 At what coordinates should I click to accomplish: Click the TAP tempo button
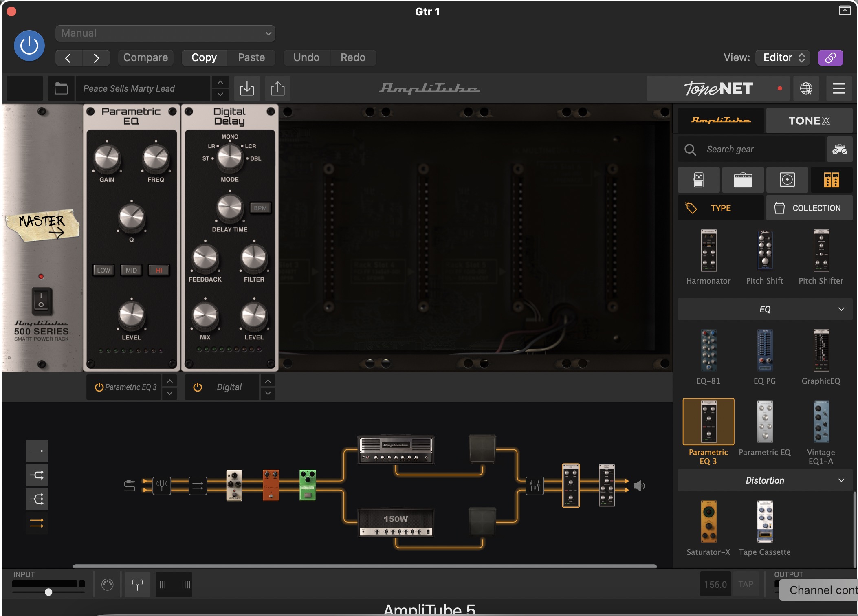point(746,584)
